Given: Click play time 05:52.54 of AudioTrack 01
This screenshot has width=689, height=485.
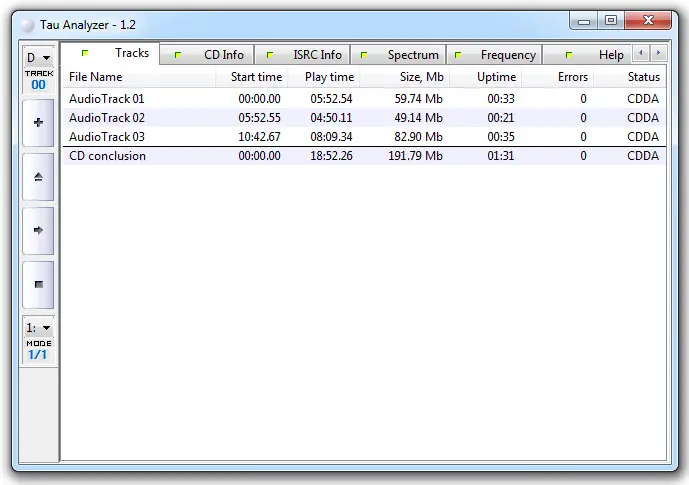Looking at the screenshot, I should click(331, 99).
